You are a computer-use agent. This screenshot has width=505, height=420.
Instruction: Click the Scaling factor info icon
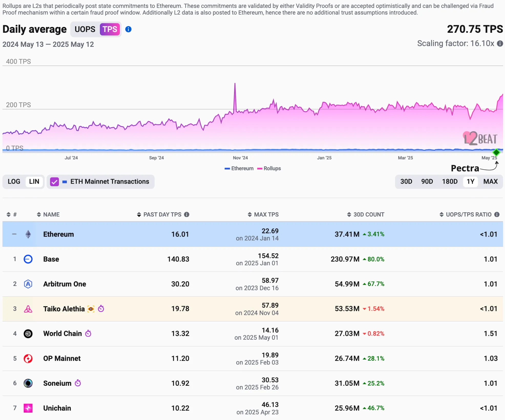[500, 43]
